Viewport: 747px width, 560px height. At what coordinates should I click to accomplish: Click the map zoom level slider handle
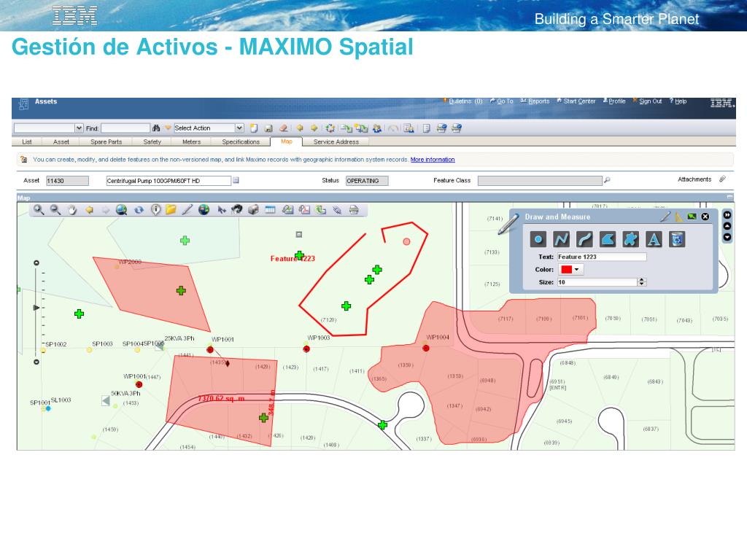click(36, 308)
